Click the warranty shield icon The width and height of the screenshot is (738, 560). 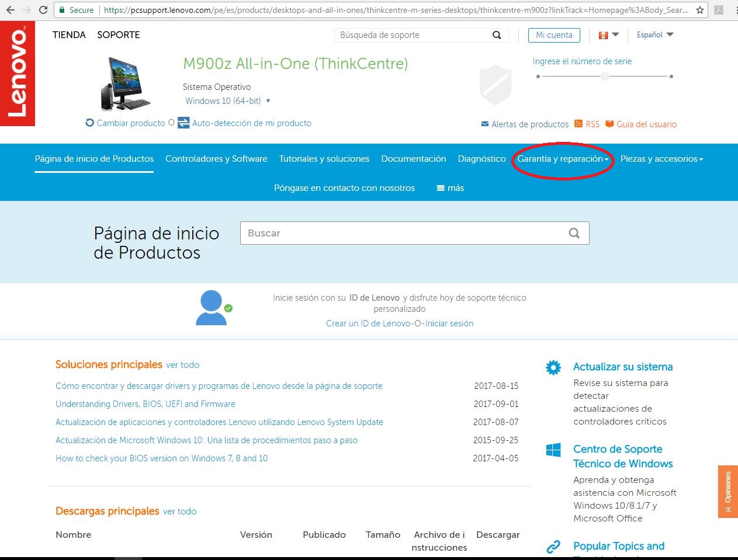tap(496, 85)
